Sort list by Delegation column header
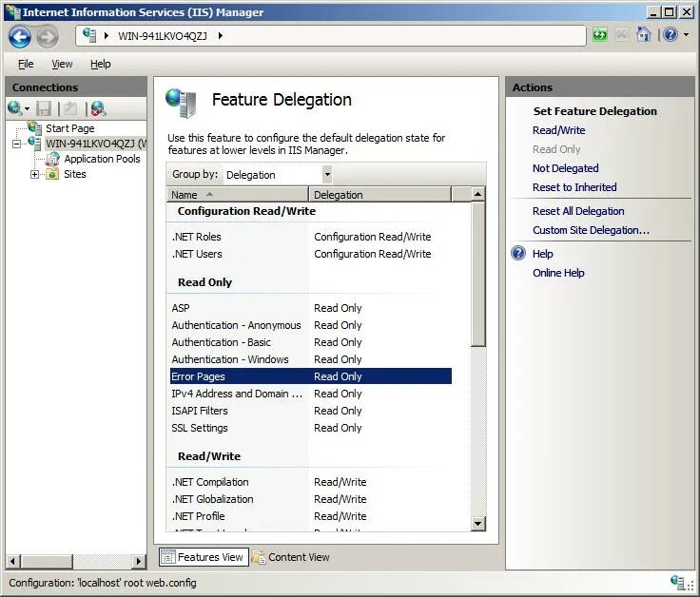 379,195
